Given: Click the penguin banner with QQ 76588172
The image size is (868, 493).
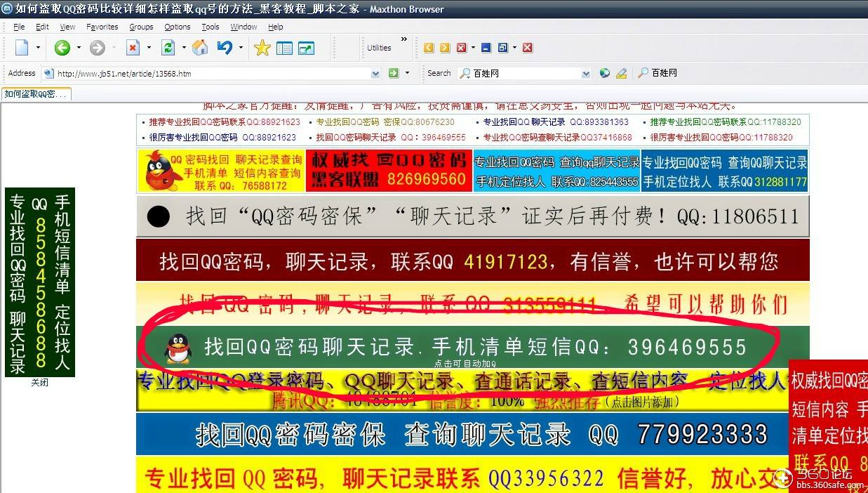Looking at the screenshot, I should [222, 171].
